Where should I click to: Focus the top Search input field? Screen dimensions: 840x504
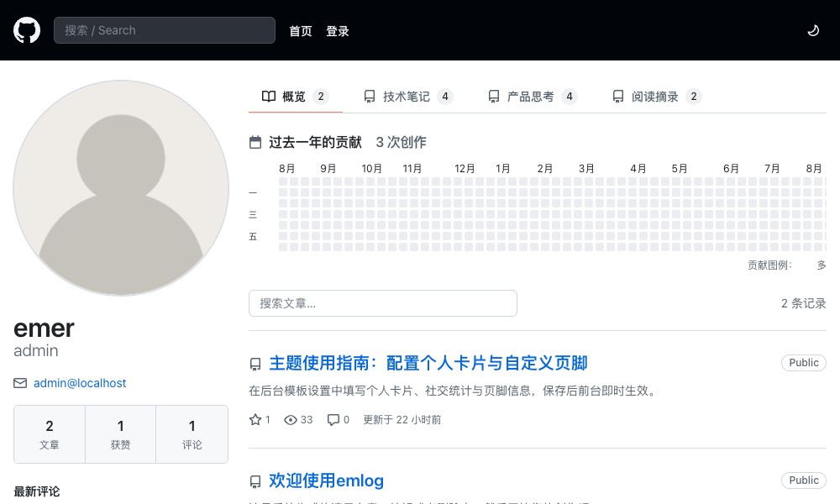point(165,30)
